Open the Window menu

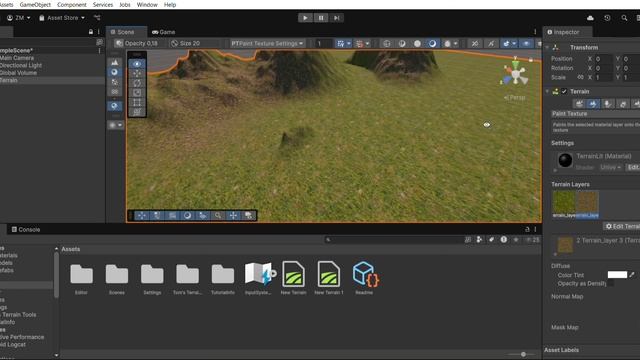tap(147, 4)
